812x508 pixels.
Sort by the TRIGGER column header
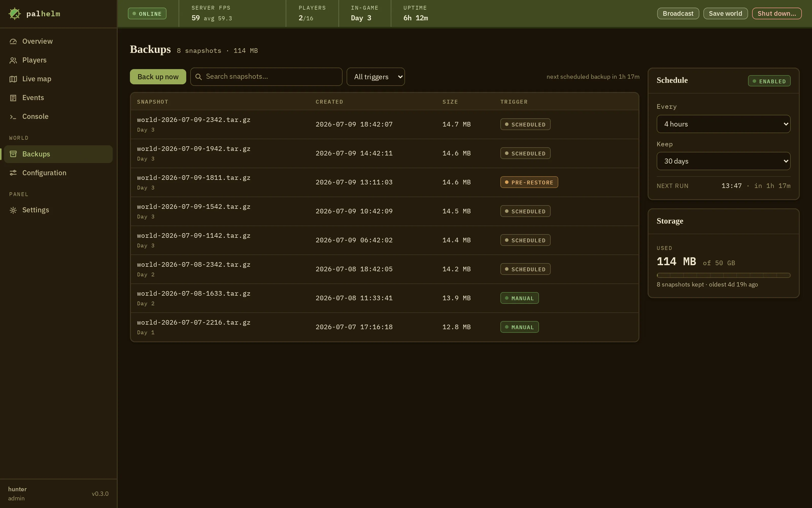[514, 102]
